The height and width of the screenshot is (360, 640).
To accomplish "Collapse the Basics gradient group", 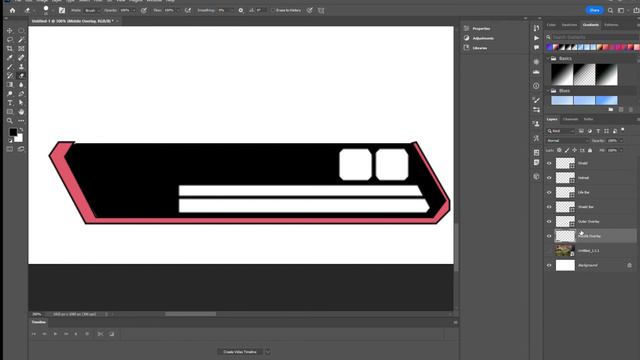I will [548, 59].
